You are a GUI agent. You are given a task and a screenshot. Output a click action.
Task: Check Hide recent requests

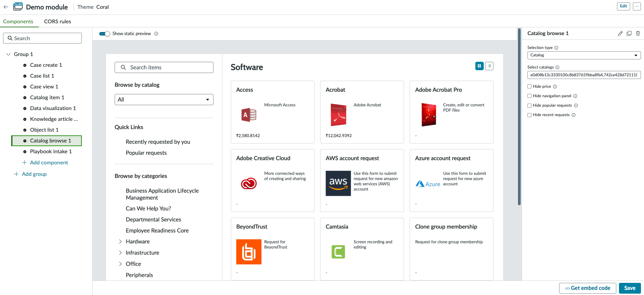(x=529, y=115)
